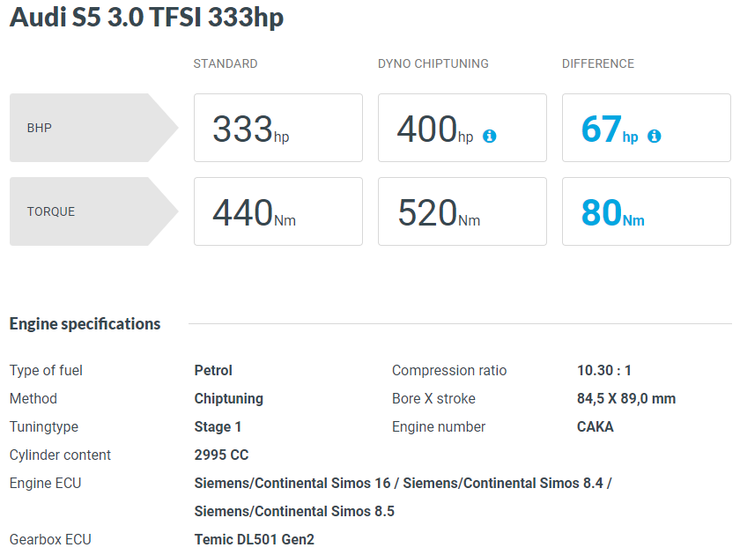Click the Temic DL501 Gen2 value

coord(254,539)
